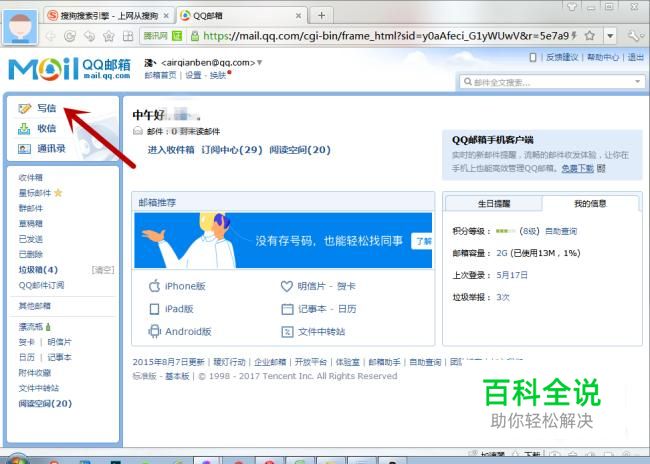This screenshot has width=650, height=464.
Task: Open the address bar history dropdown arrow
Action: point(610,36)
